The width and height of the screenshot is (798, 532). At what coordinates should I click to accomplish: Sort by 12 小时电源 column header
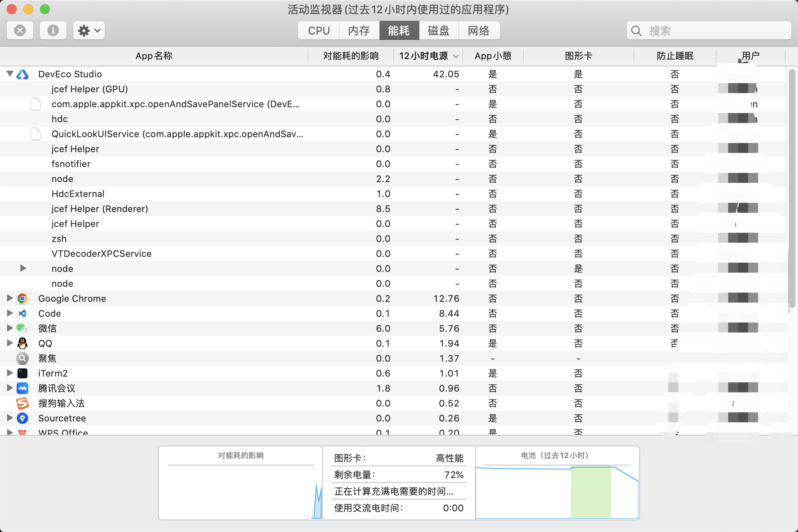pos(428,56)
